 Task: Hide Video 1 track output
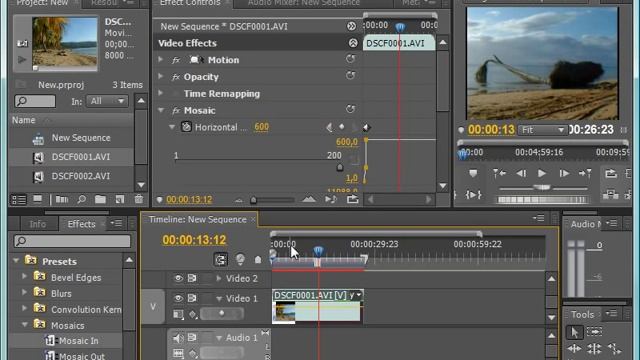coord(178,298)
